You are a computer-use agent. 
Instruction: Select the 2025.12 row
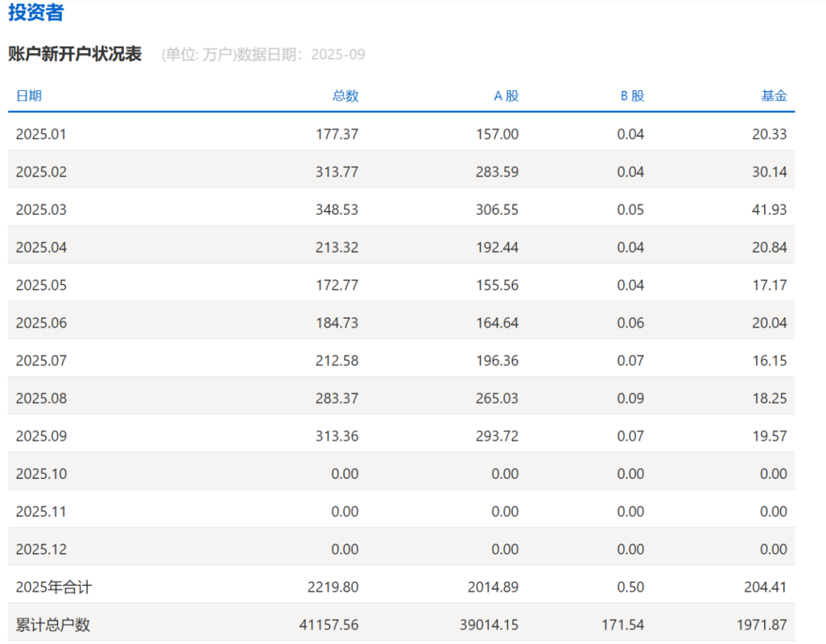pos(42,548)
